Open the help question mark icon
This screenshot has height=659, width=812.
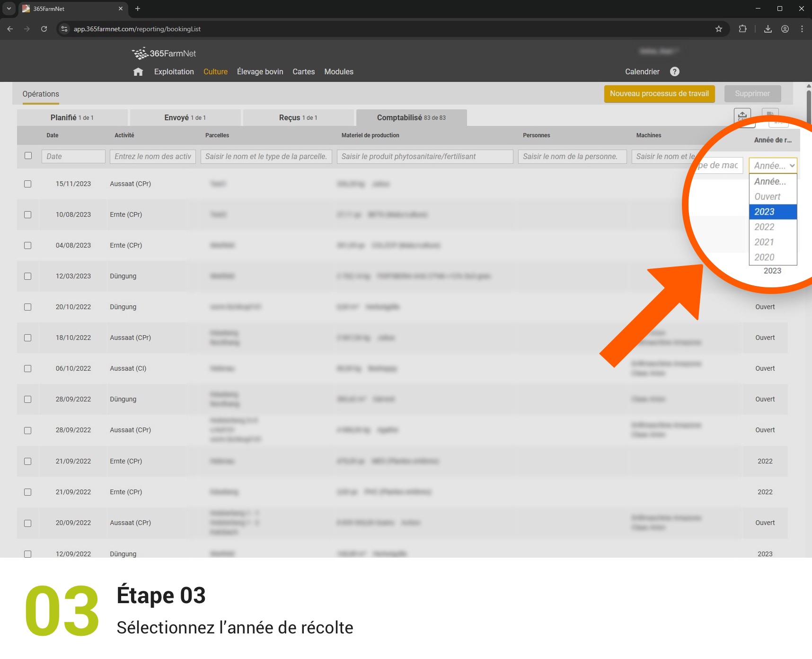pyautogui.click(x=674, y=71)
